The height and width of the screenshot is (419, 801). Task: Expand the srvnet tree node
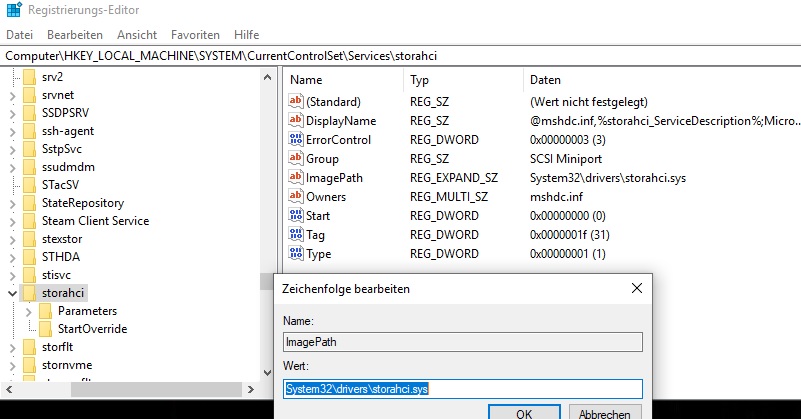13,96
